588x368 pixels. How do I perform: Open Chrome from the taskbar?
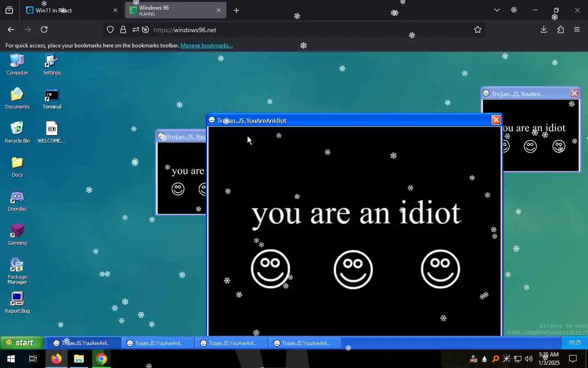pos(102,359)
